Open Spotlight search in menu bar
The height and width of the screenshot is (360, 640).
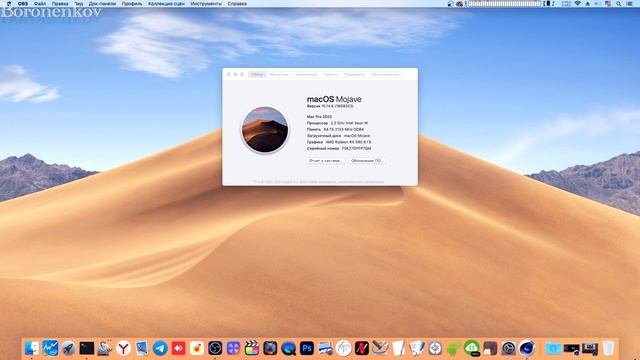619,4
